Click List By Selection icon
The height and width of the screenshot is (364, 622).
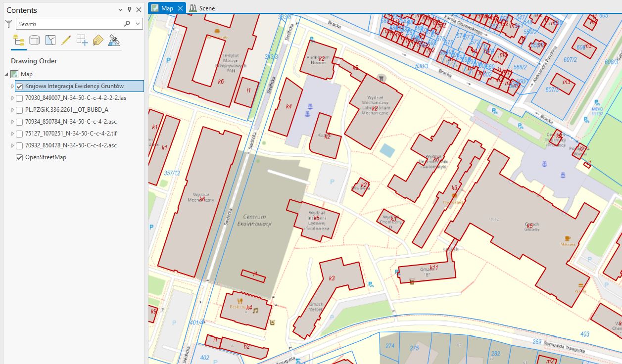tap(50, 41)
